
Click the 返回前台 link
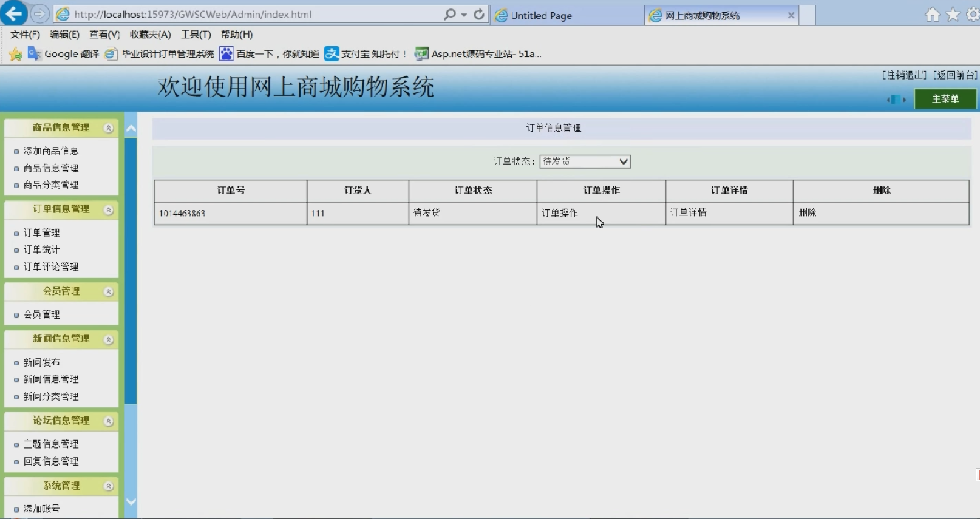(955, 75)
